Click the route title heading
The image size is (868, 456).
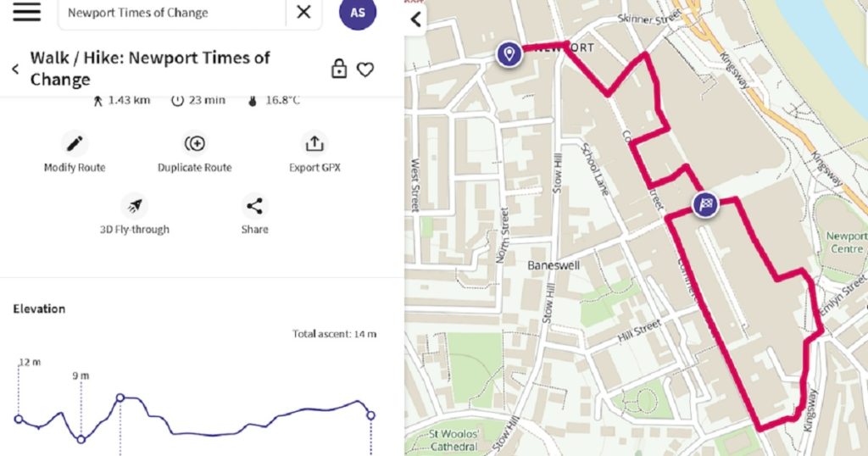(150, 69)
